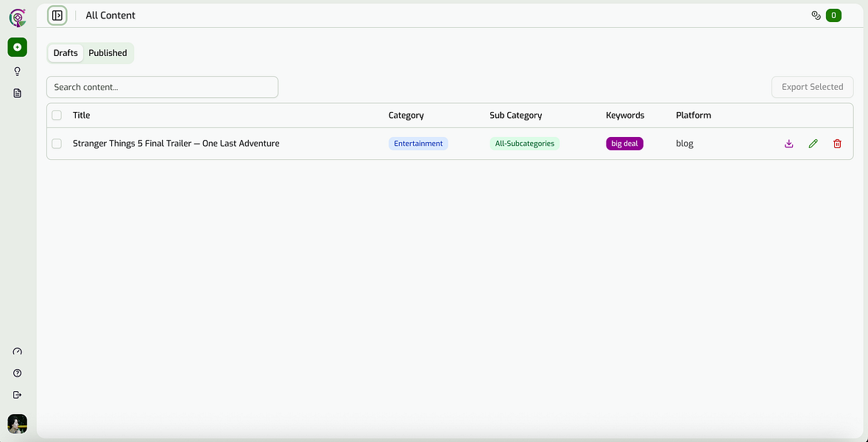Screen dimensions: 868x442
Task: Open the help question-mark icon
Action: click(x=17, y=373)
